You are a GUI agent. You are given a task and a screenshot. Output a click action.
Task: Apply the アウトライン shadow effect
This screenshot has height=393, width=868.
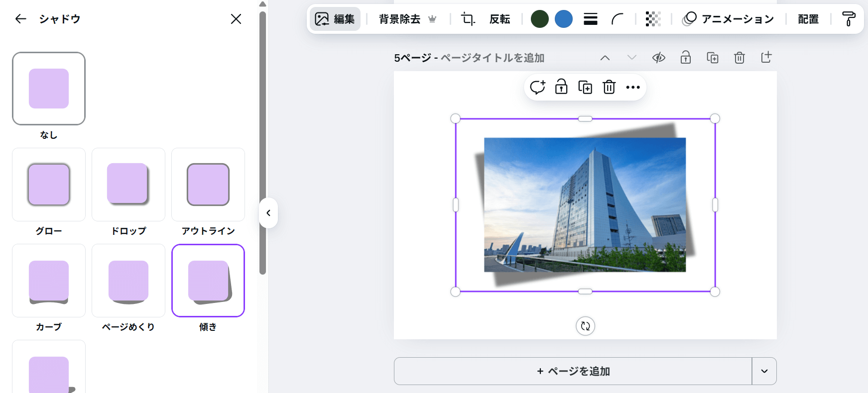tap(208, 185)
